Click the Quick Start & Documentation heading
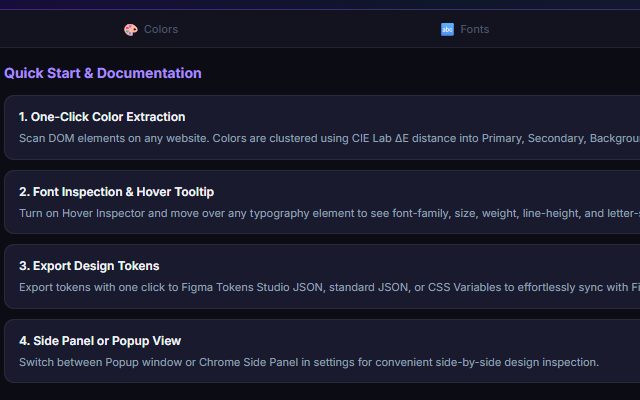The width and height of the screenshot is (640, 400). [103, 73]
